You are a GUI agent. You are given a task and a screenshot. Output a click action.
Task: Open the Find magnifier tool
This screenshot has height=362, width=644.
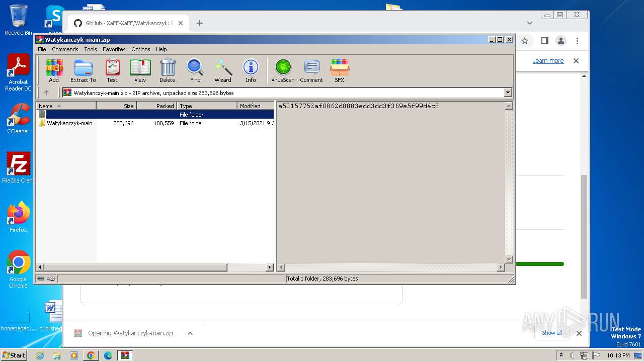195,71
